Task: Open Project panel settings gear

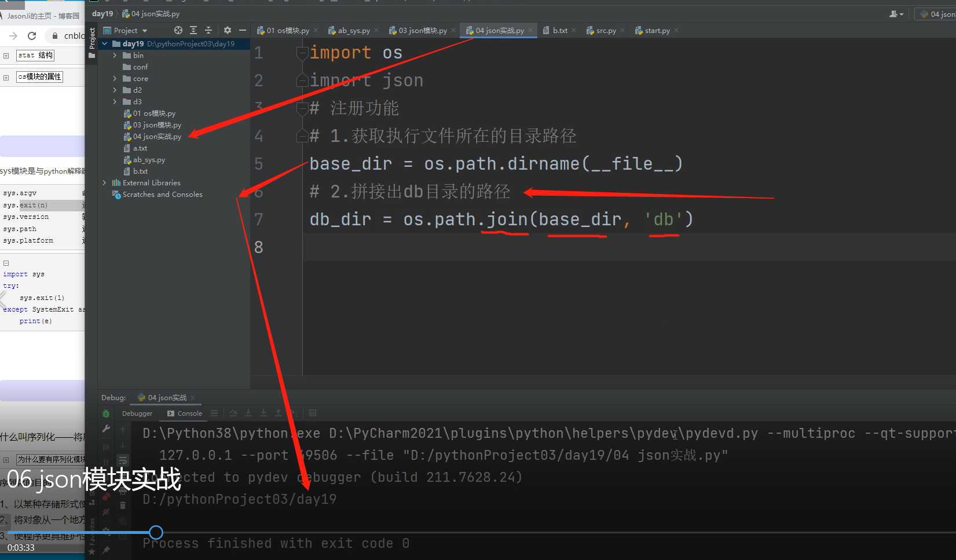Action: pos(227,30)
